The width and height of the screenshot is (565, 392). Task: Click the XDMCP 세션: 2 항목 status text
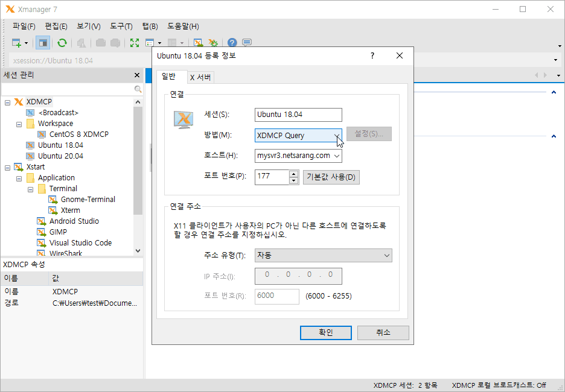405,385
